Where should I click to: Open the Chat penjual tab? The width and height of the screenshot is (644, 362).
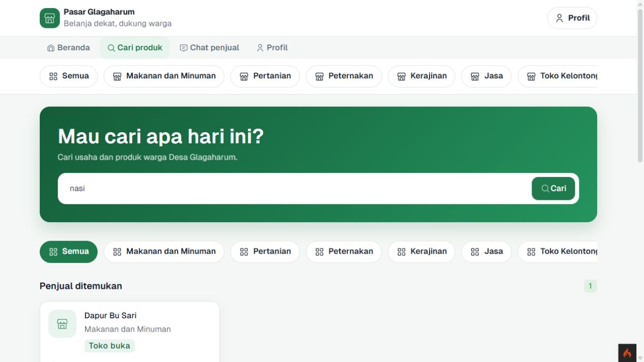[x=209, y=48]
